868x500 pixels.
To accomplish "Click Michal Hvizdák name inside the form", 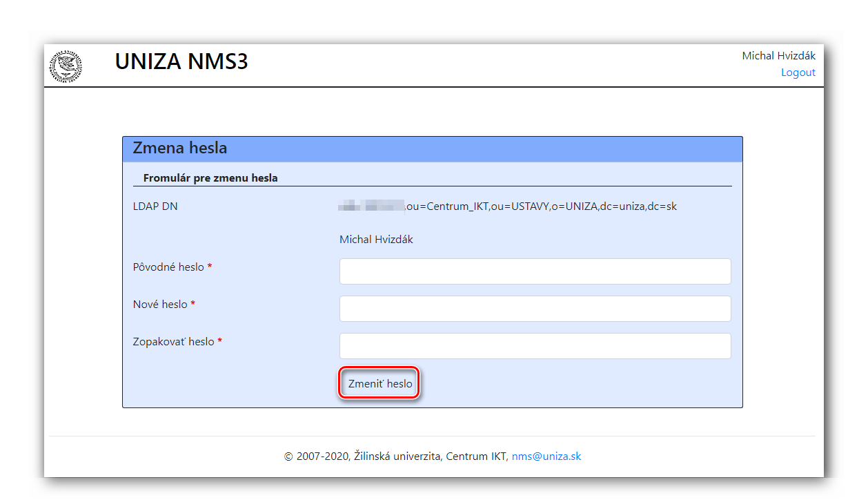I will pos(376,240).
